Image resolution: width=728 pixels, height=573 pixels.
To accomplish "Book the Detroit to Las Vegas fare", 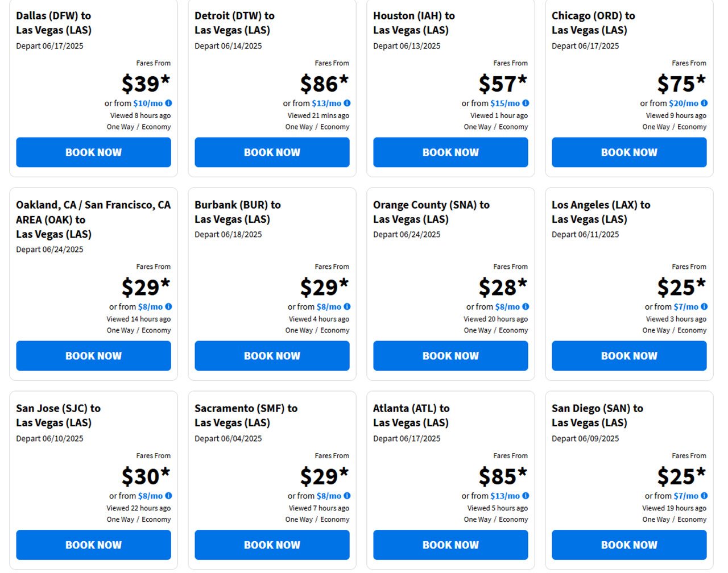I will point(272,152).
